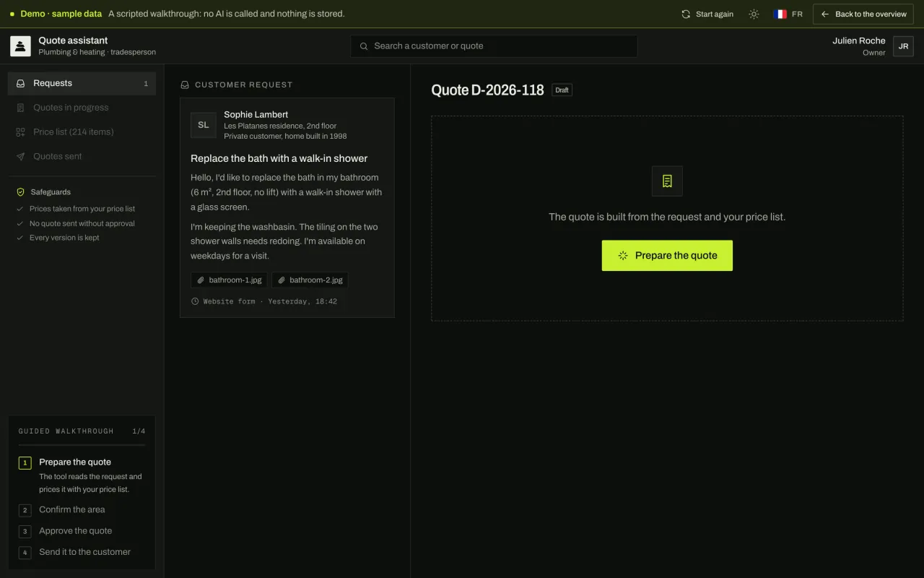Click the Quotes in progress document icon
Viewport: 924px width, 578px height.
coord(20,108)
